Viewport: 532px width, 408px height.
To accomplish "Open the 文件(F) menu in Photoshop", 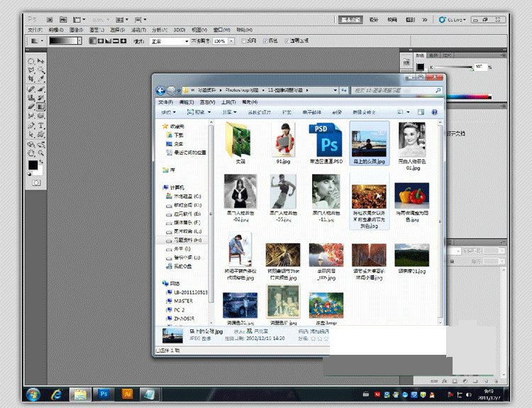I will 35,31.
